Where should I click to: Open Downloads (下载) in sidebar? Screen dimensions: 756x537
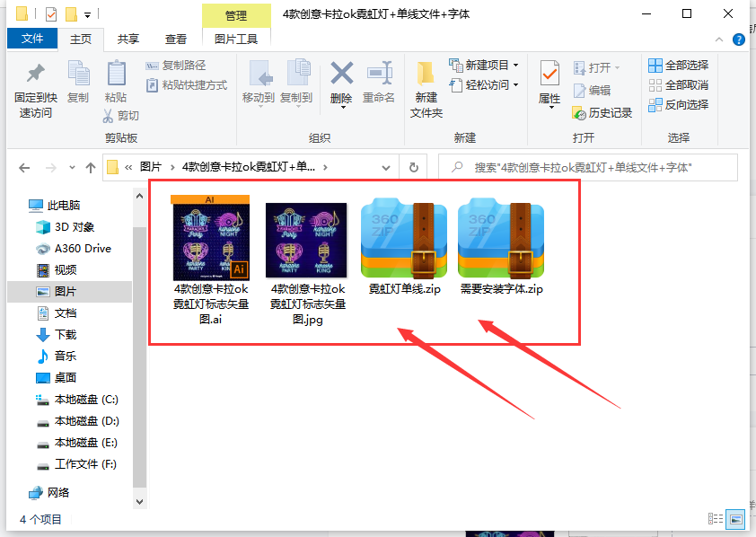(x=57, y=335)
